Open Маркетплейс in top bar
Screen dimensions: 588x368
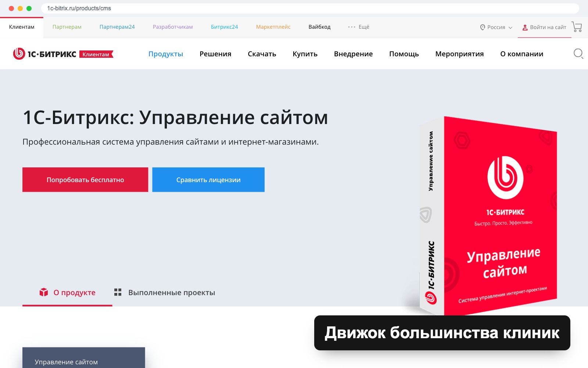click(273, 27)
